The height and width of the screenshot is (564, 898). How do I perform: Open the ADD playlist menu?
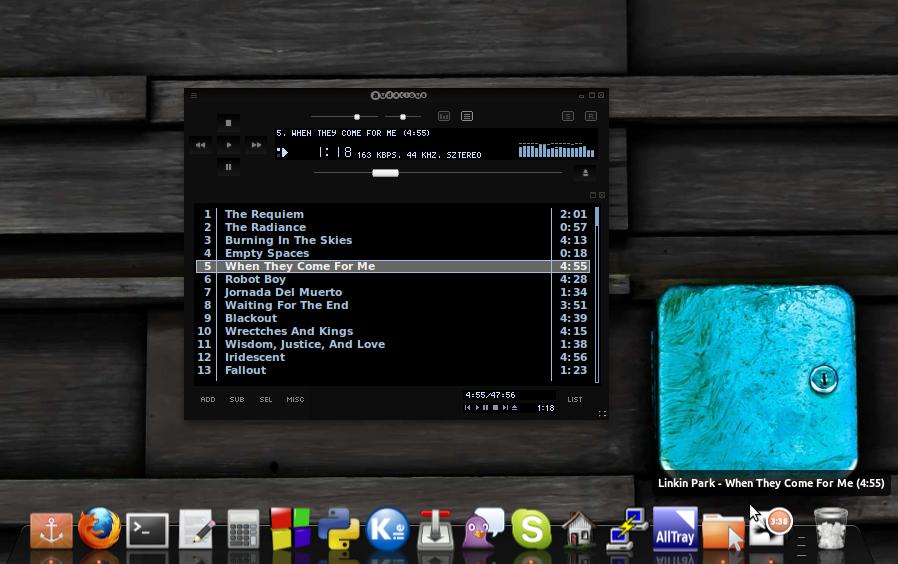click(208, 400)
